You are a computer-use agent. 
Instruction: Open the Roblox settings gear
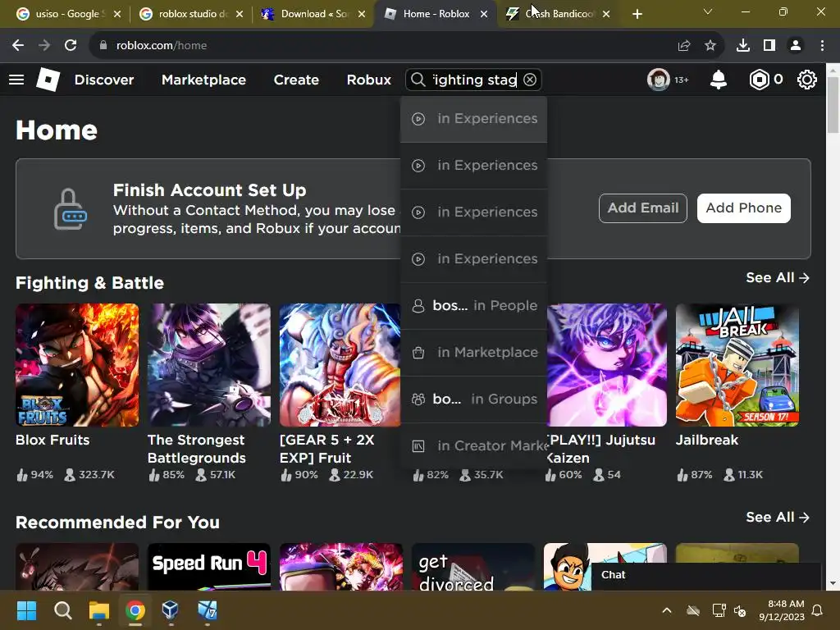pos(807,80)
